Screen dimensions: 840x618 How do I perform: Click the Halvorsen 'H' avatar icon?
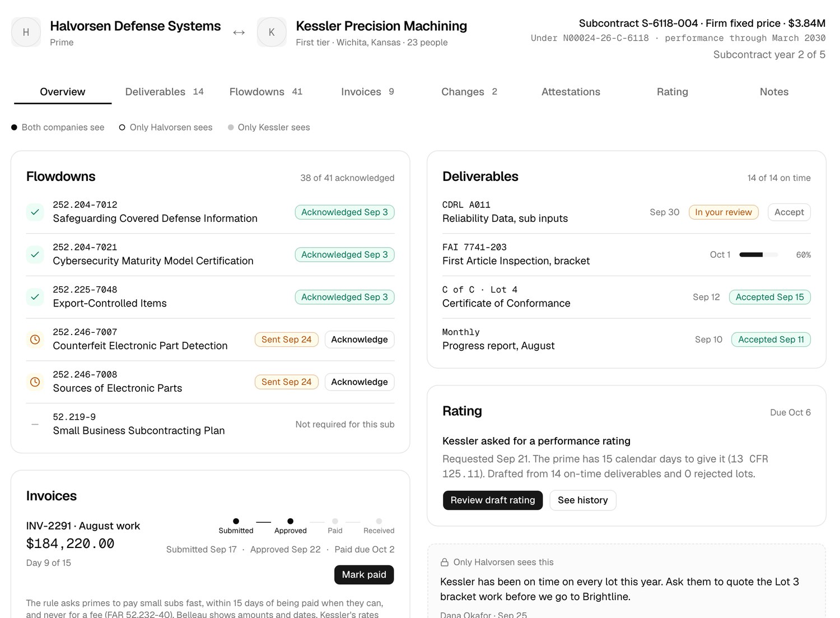click(26, 32)
